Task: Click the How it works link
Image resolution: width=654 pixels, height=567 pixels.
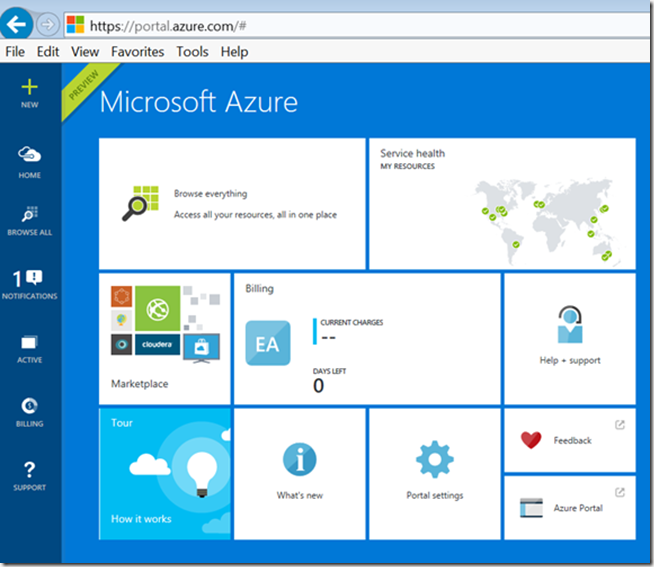Action: (141, 519)
